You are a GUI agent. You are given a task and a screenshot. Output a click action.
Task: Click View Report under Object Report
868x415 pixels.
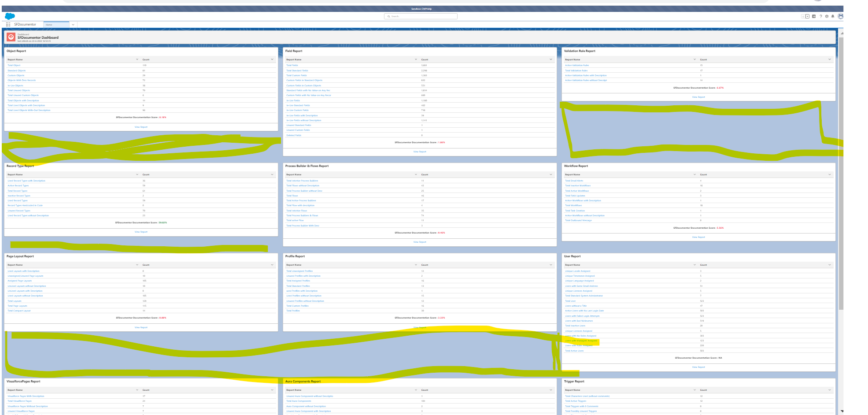tap(140, 127)
